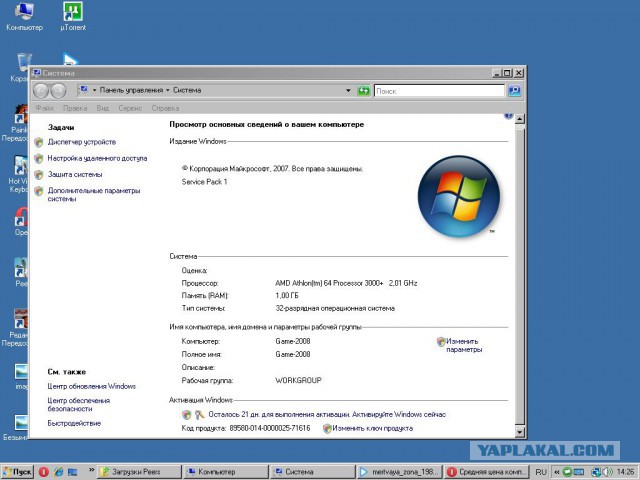This screenshot has height=480, width=640.
Task: Open the Справка menu
Action: (x=165, y=108)
